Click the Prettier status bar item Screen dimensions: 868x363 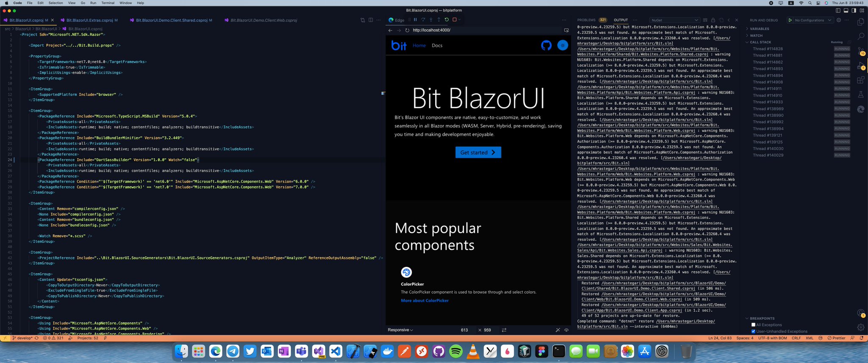836,338
